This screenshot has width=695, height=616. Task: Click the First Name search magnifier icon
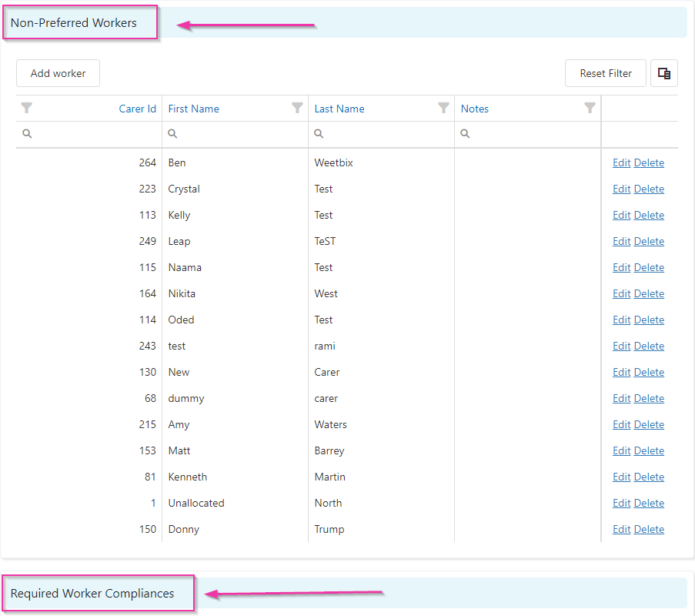pyautogui.click(x=172, y=133)
